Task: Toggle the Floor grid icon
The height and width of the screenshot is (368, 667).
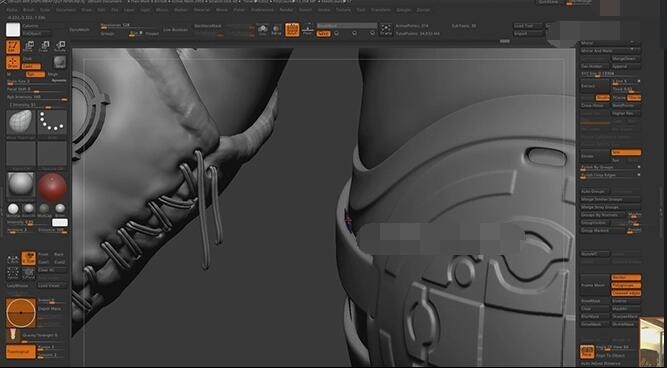Action: point(308,30)
